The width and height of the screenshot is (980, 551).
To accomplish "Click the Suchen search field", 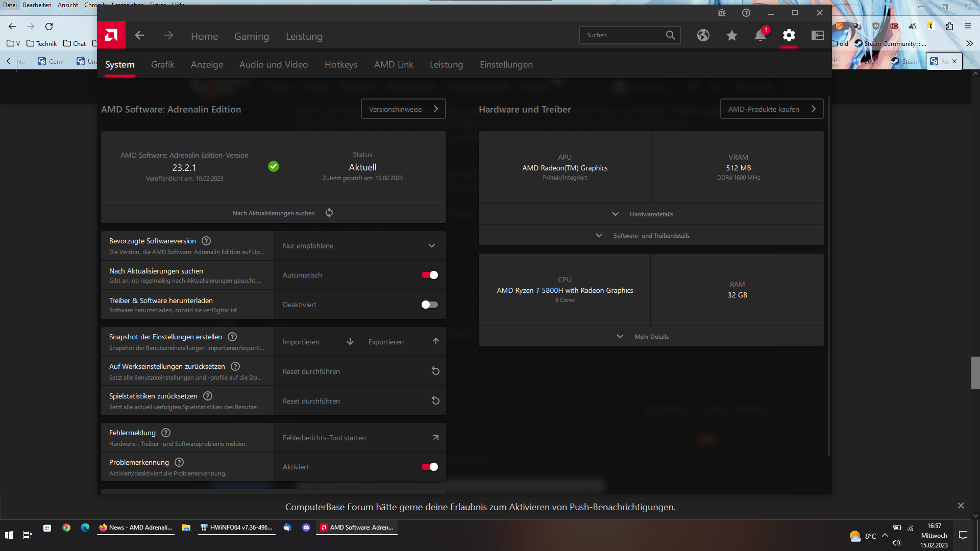I will tap(623, 35).
